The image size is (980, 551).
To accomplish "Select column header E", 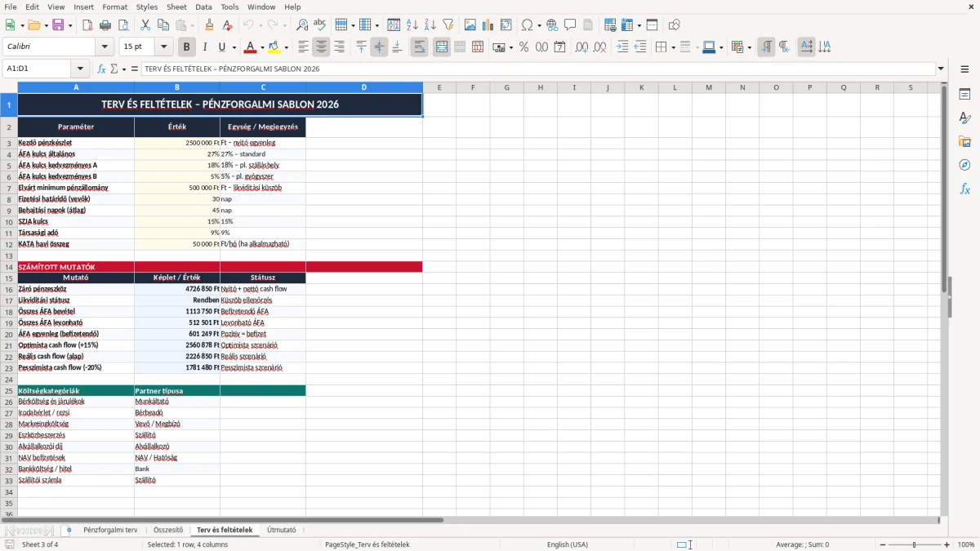I will pos(439,87).
